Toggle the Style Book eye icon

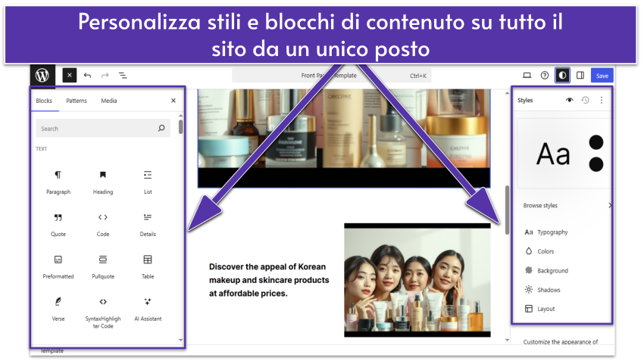click(570, 100)
